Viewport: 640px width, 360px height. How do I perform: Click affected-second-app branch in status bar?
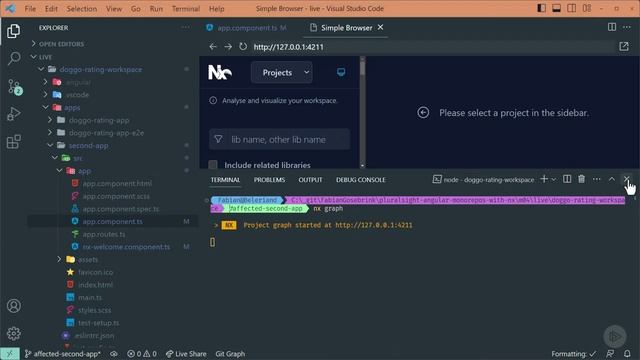(63, 353)
